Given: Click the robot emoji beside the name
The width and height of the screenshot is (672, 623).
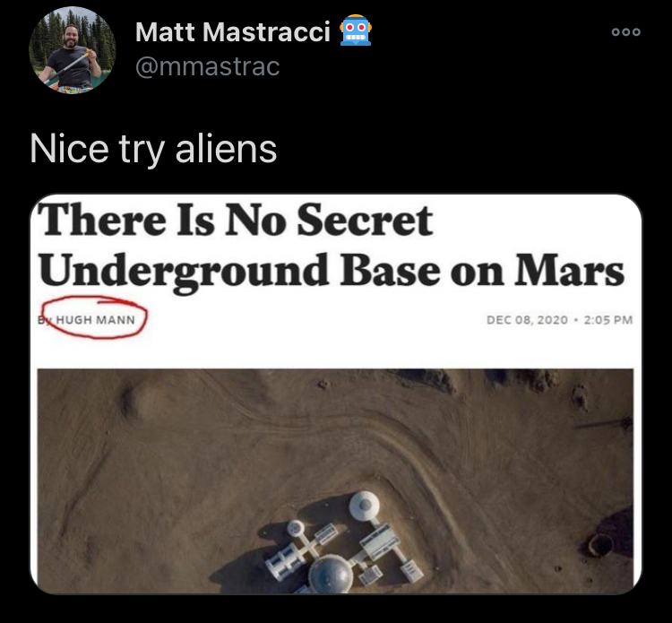Looking at the screenshot, I should pyautogui.click(x=356, y=30).
